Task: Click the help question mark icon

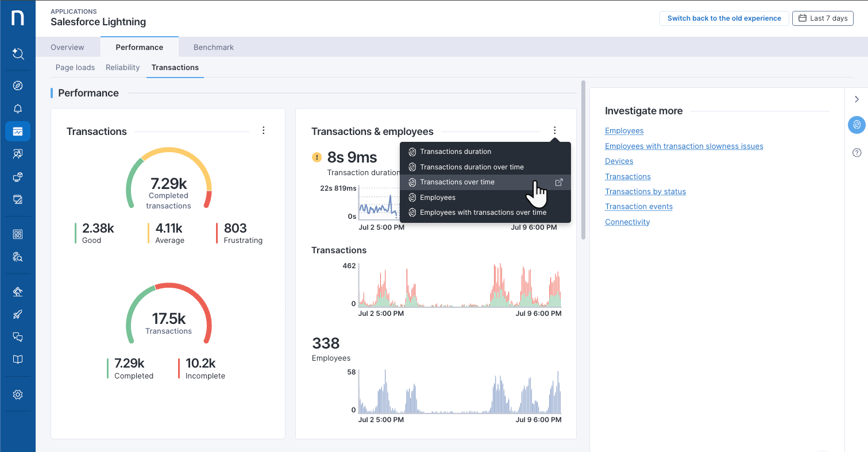Action: (x=857, y=152)
